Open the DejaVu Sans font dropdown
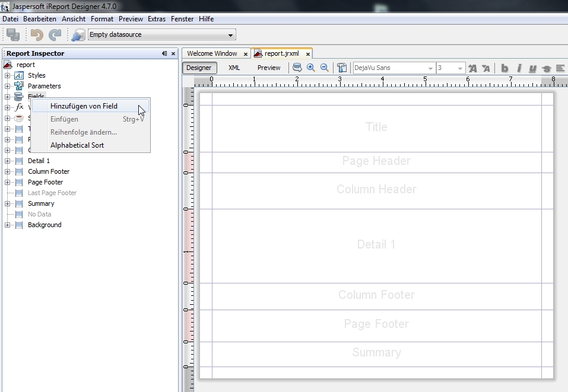The height and width of the screenshot is (392, 568). click(x=430, y=68)
